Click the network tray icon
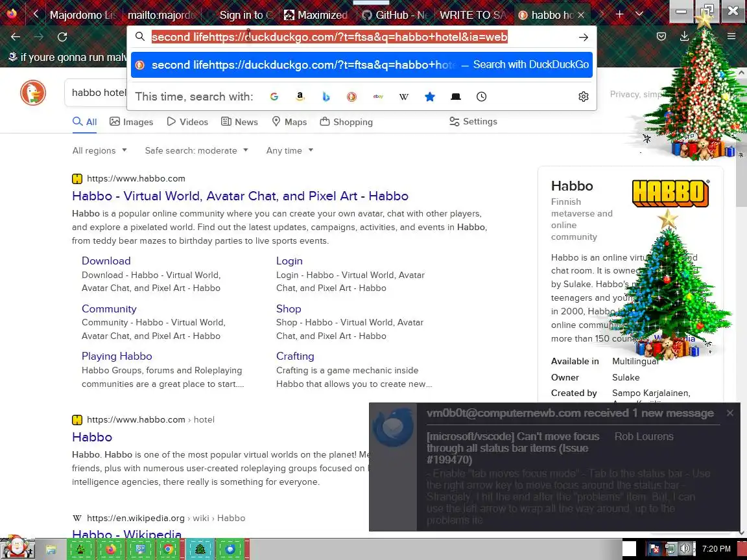This screenshot has width=747, height=560. click(x=670, y=549)
